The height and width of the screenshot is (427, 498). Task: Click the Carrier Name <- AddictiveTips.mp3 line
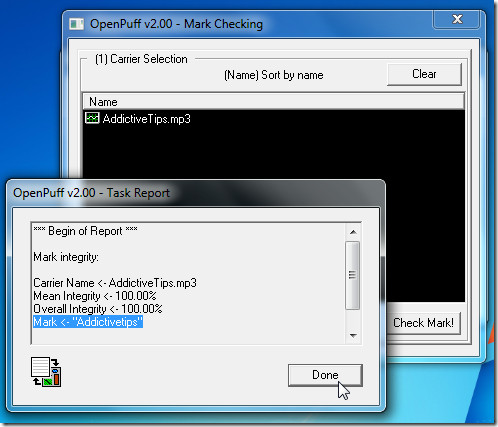115,283
